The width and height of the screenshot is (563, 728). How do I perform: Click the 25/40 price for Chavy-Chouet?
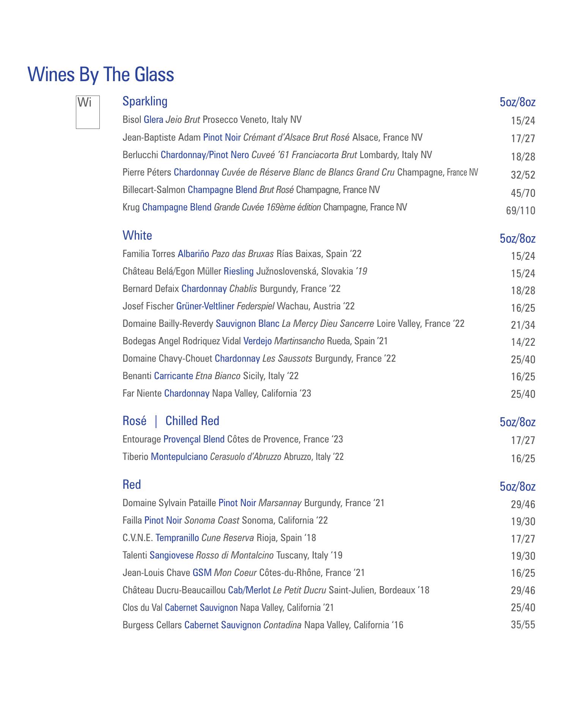523,359
